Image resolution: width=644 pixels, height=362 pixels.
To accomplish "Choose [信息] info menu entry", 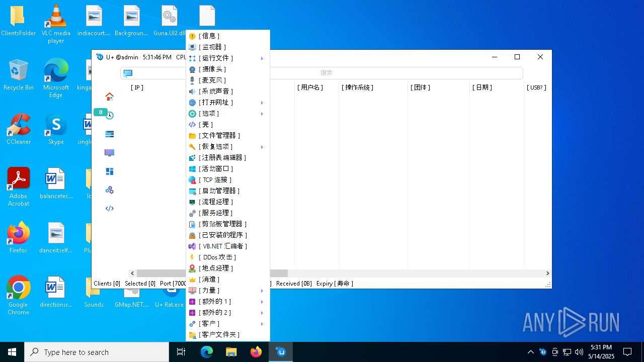I will [x=228, y=36].
